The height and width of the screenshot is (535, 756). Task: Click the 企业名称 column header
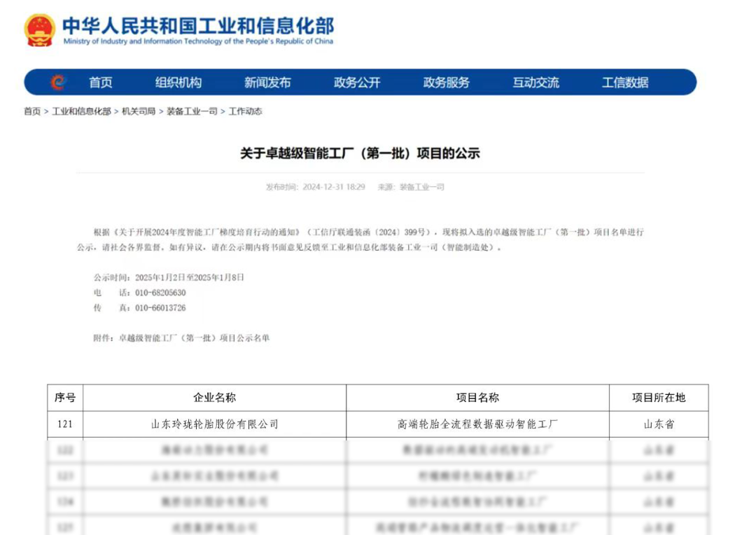pos(215,398)
